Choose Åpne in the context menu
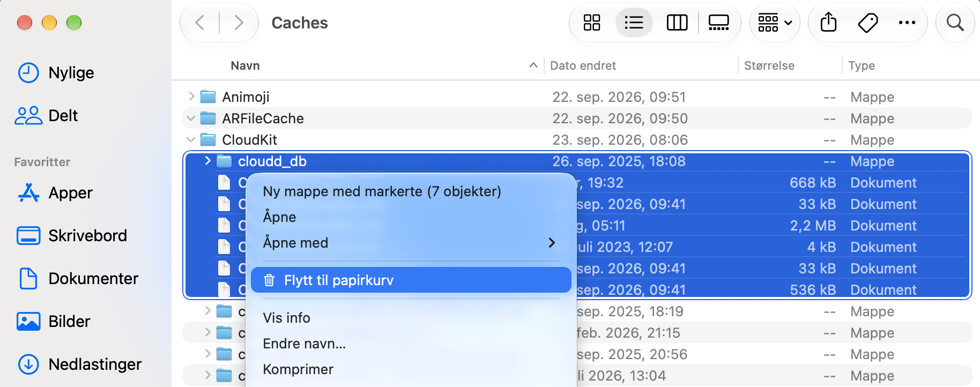 pos(411,217)
